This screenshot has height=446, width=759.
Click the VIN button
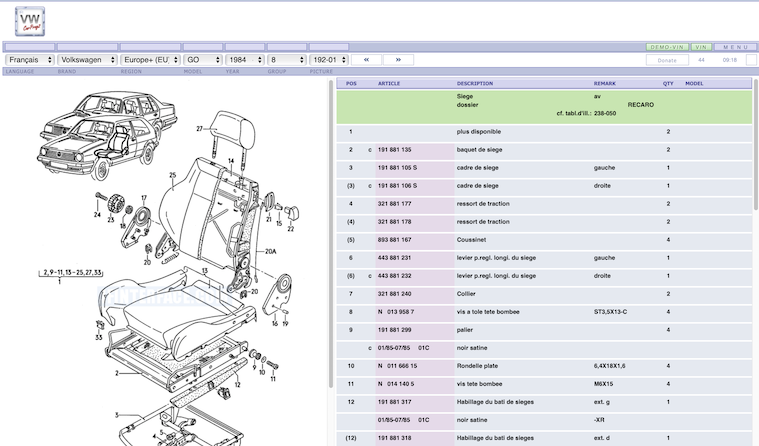point(702,47)
